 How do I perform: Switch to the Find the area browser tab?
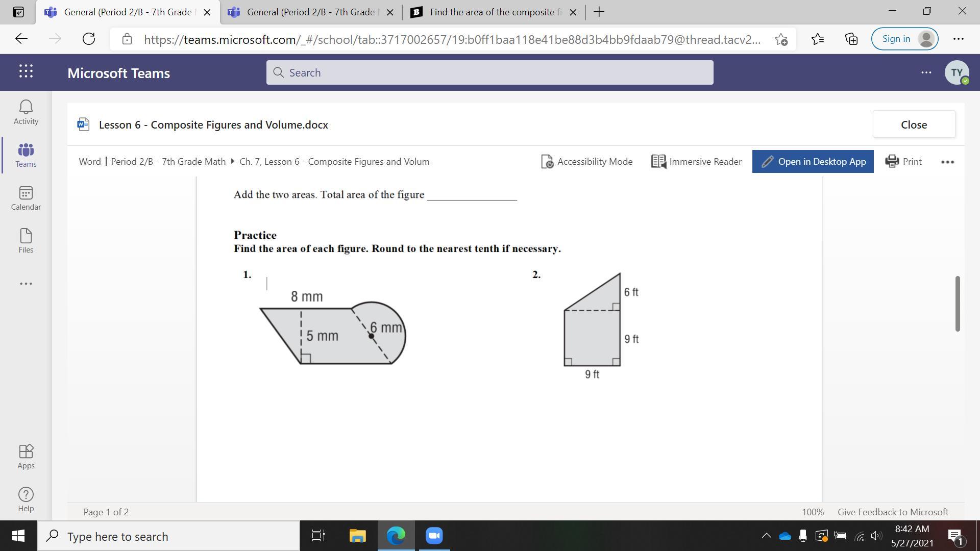point(493,12)
